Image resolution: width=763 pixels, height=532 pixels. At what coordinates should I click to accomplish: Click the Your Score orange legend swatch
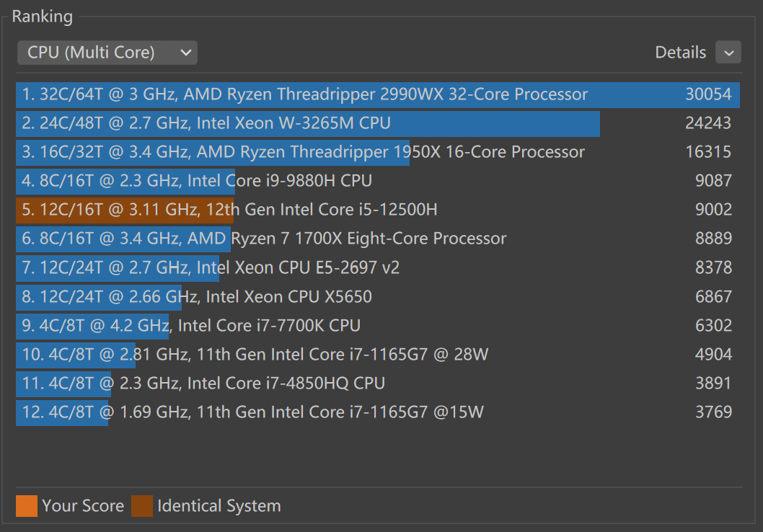[x=26, y=506]
